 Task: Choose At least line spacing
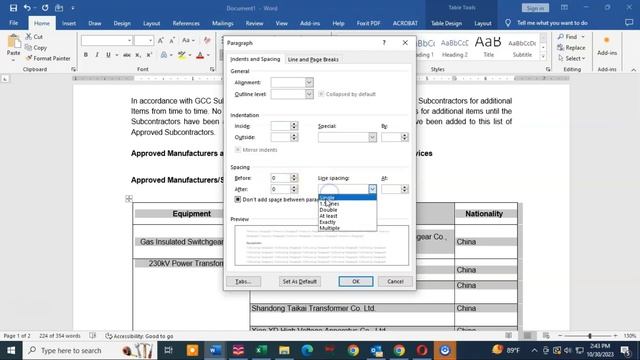click(x=347, y=216)
